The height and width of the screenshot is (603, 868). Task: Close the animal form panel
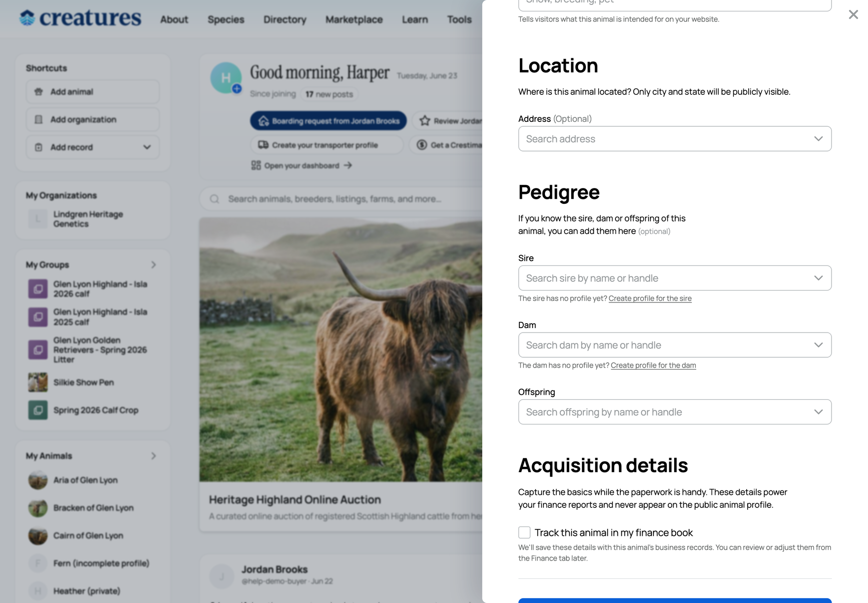point(853,15)
